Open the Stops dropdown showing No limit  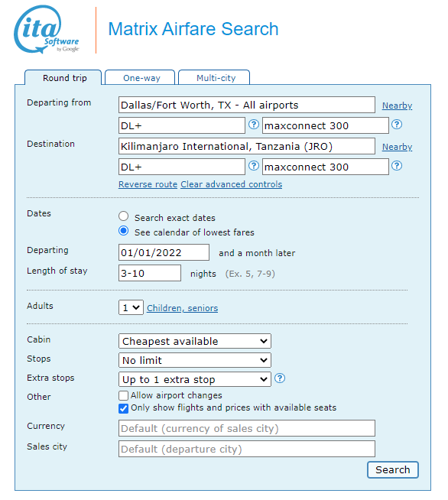[195, 360]
